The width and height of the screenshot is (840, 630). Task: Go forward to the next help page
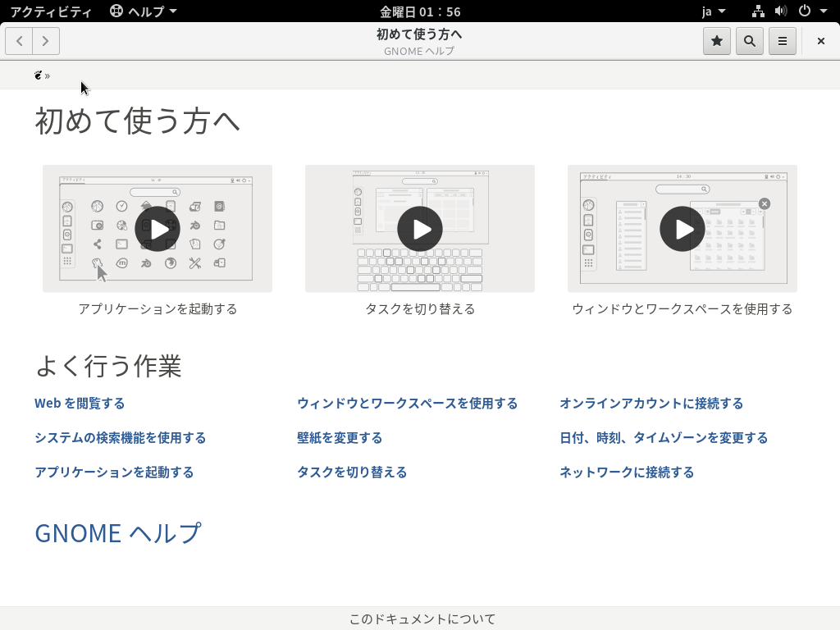(x=46, y=41)
